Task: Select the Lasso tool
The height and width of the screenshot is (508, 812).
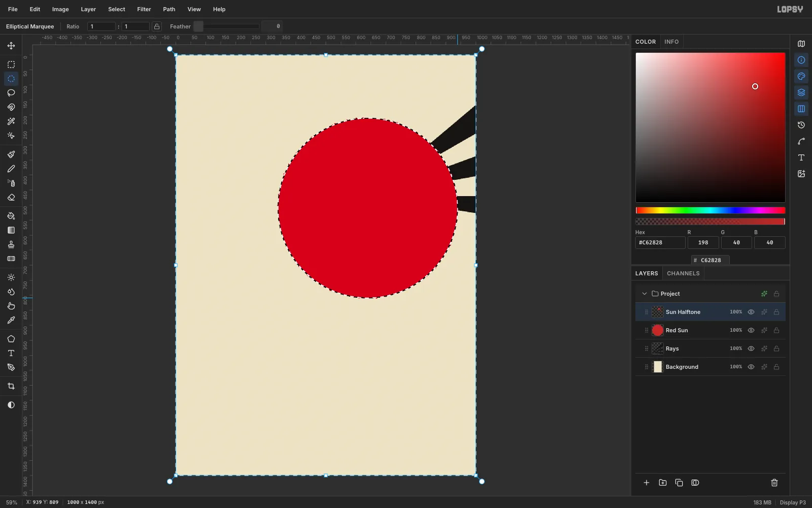Action: [11, 93]
